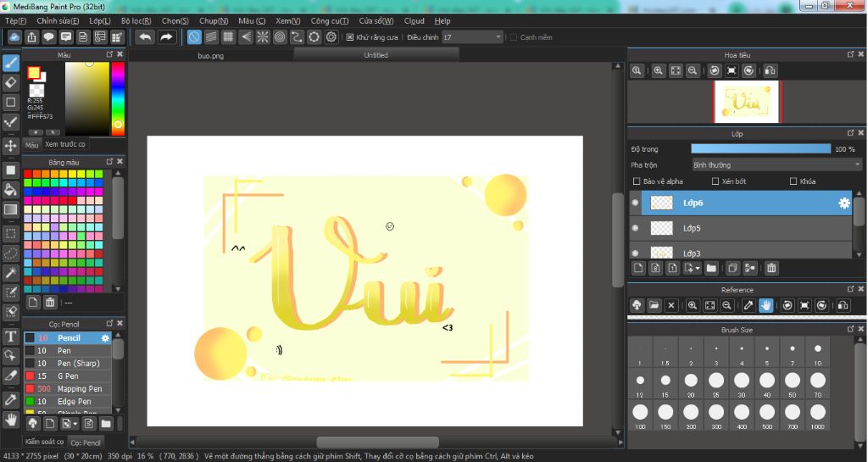Open the Tệp menu
The height and width of the screenshot is (462, 868).
(x=15, y=21)
